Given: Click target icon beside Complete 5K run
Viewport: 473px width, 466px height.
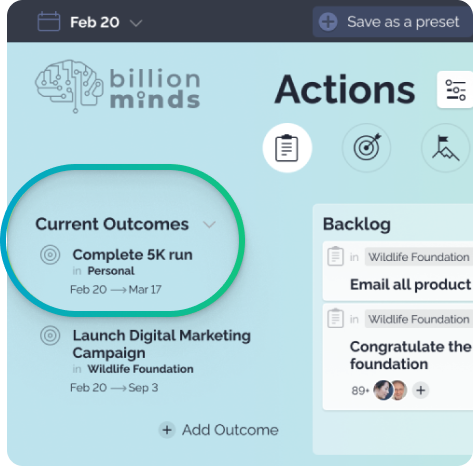Looking at the screenshot, I should (50, 255).
